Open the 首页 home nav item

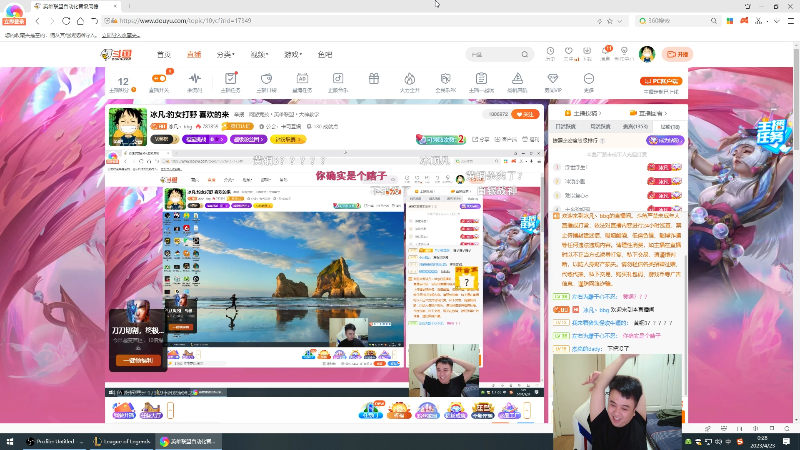pyautogui.click(x=163, y=55)
